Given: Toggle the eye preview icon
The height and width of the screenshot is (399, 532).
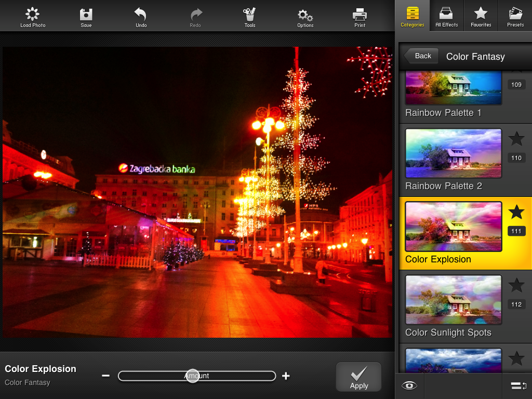Looking at the screenshot, I should (x=409, y=385).
